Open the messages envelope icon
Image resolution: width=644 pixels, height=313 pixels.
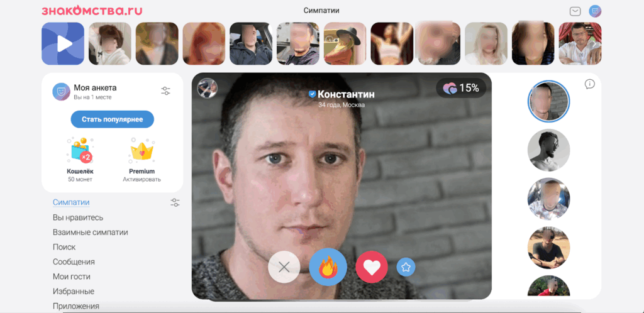[x=575, y=11]
